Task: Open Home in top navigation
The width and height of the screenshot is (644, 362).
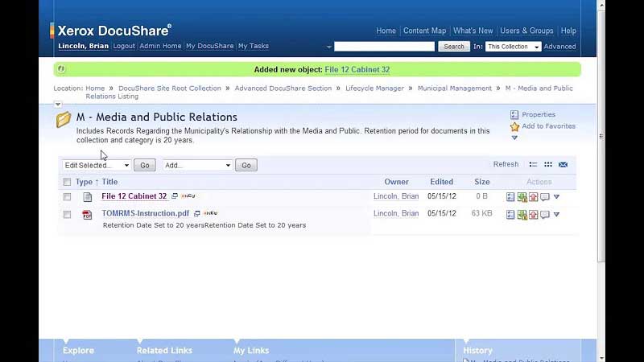Action: [386, 31]
